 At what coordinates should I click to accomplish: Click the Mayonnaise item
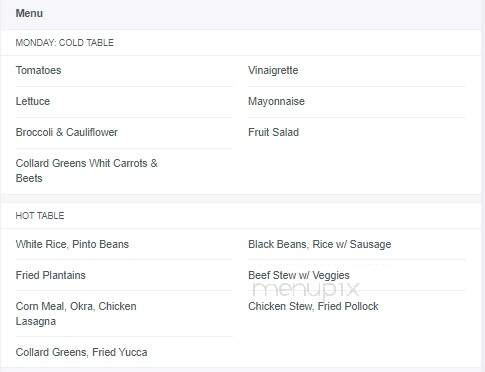(x=276, y=101)
